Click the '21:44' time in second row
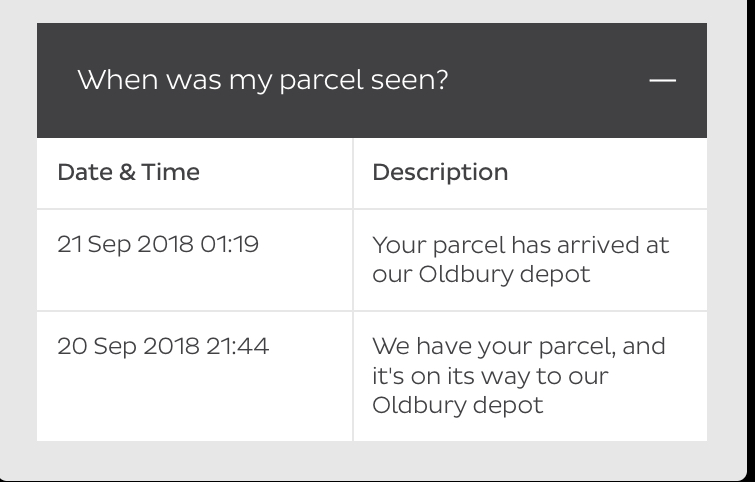This screenshot has height=482, width=755. pyautogui.click(x=237, y=347)
